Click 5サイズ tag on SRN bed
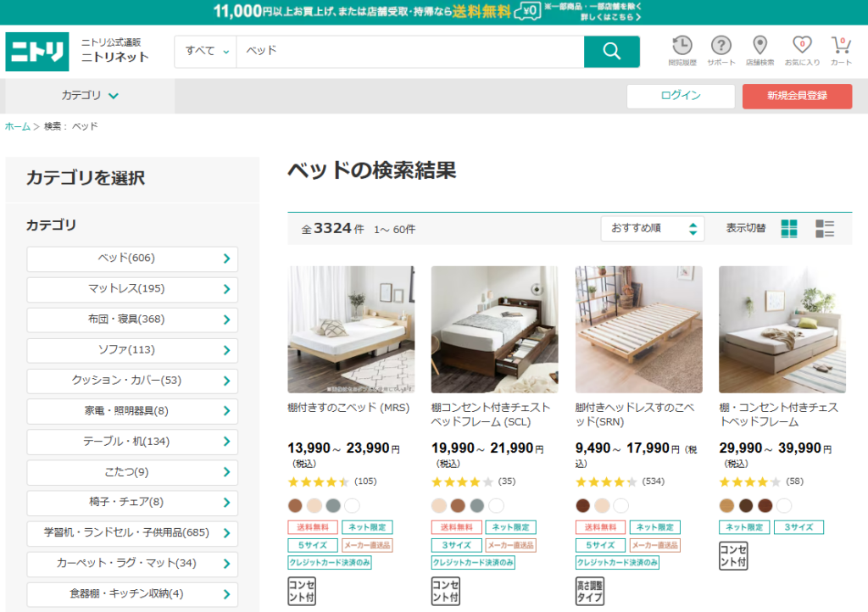The width and height of the screenshot is (868, 612). (x=601, y=545)
